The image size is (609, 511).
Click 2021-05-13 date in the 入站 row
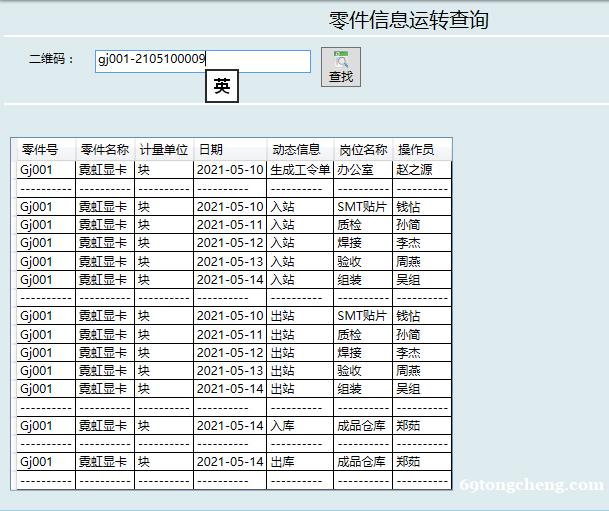pyautogui.click(x=230, y=261)
